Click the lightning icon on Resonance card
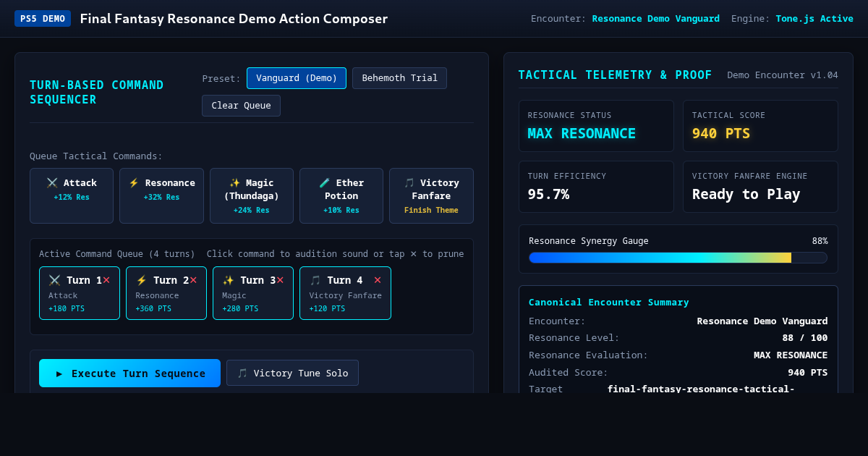Image resolution: width=868 pixels, height=456 pixels. pos(134,183)
